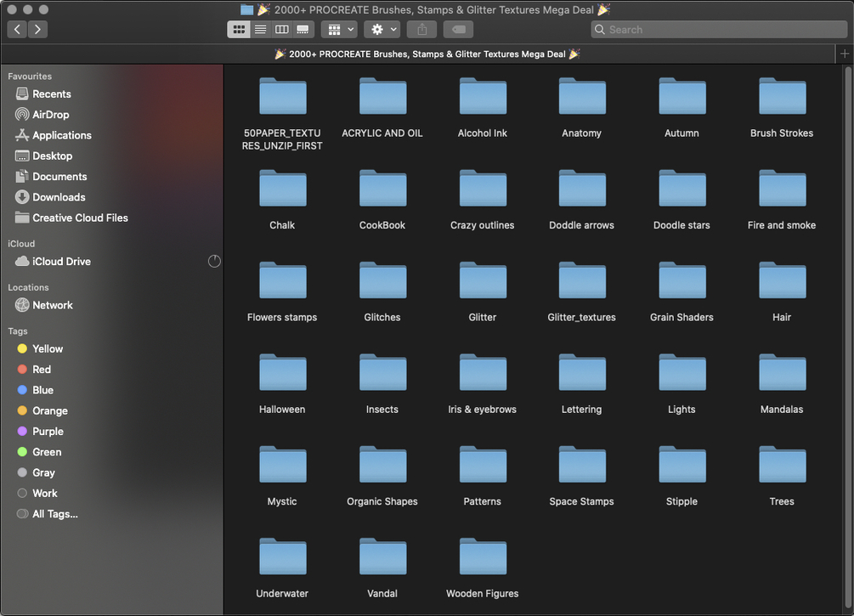Switch to list view
Viewport: 854px width, 616px height.
pos(260,30)
